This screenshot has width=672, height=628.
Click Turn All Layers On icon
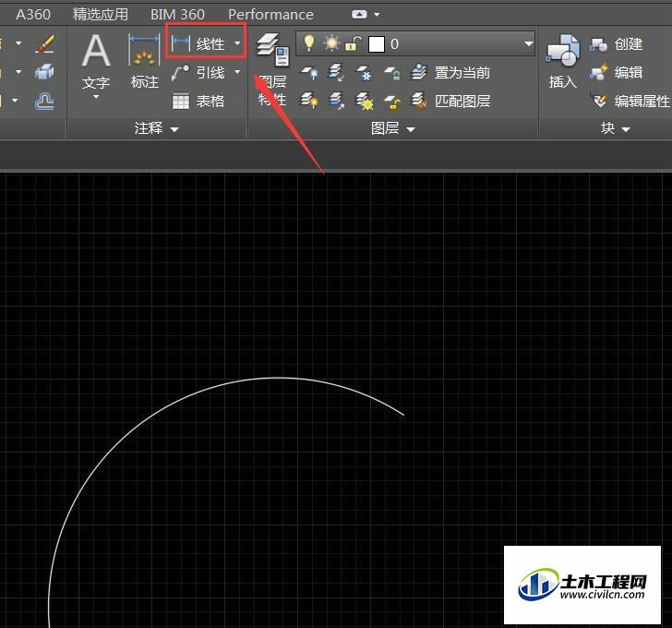(309, 102)
